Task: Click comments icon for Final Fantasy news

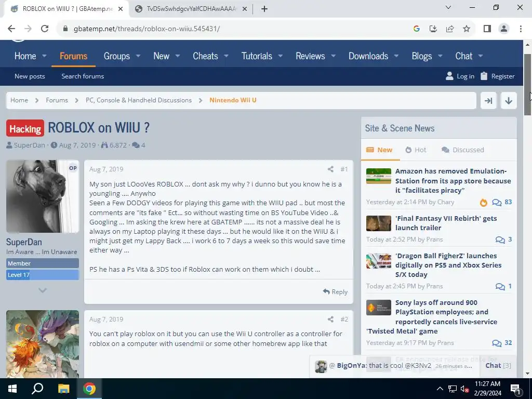Action: (x=500, y=240)
